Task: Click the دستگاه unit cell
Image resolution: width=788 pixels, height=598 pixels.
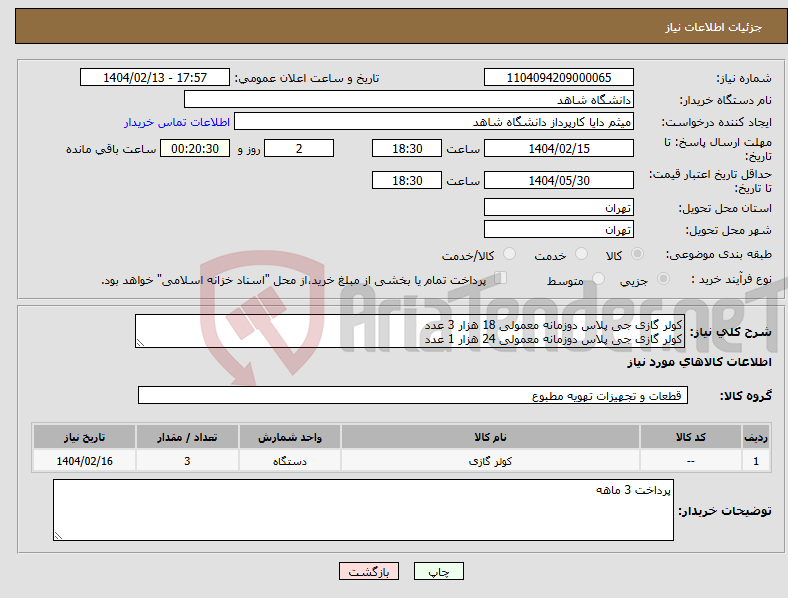Action: pyautogui.click(x=290, y=461)
